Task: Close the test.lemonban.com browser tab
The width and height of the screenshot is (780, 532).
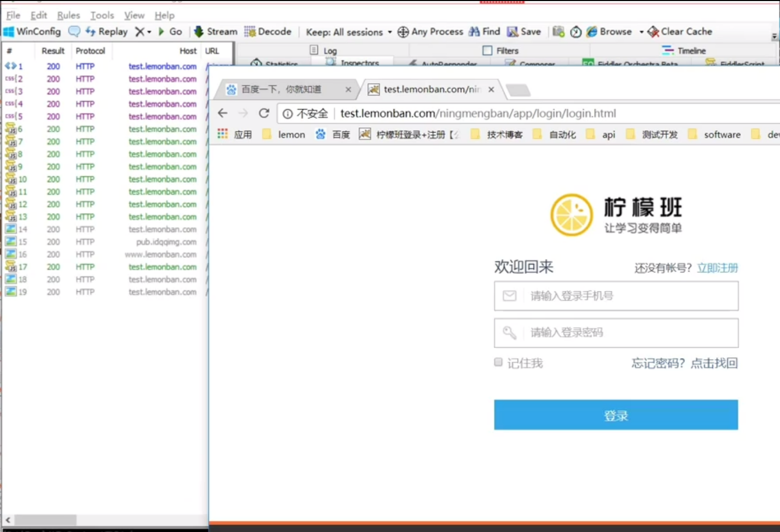Action: [x=491, y=89]
